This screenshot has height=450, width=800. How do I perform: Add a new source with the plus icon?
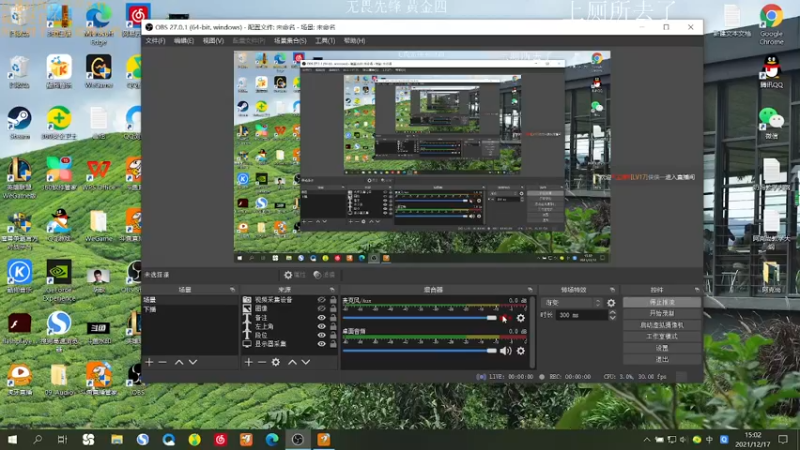coord(248,362)
